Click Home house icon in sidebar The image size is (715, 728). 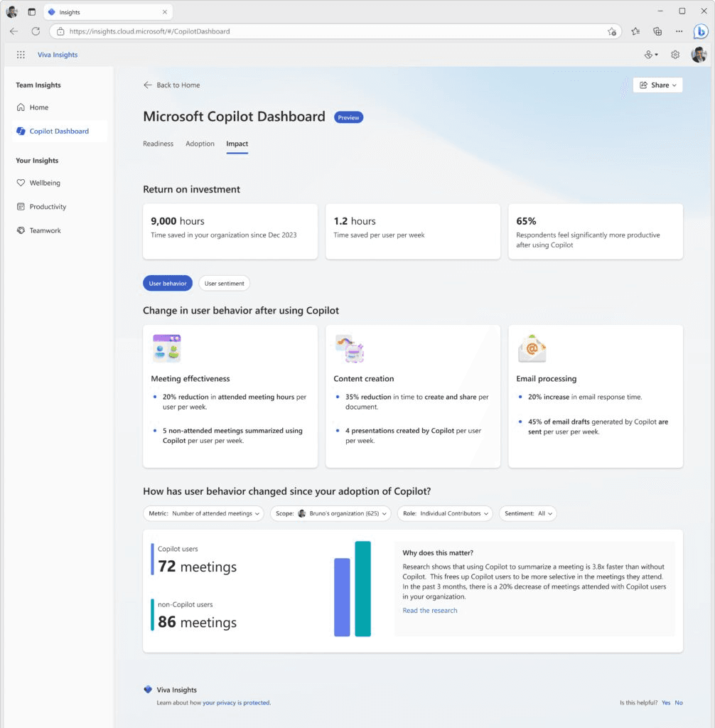[x=21, y=107]
